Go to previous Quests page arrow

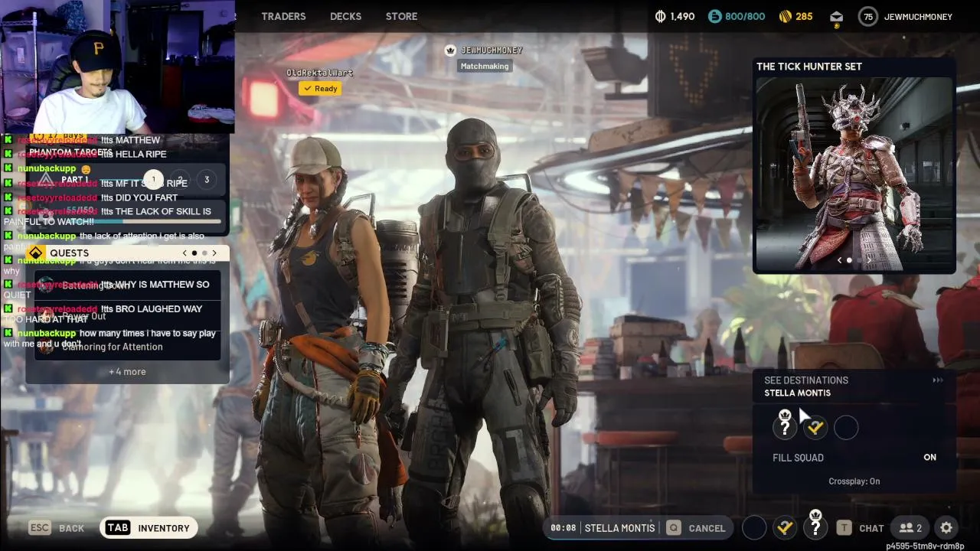pyautogui.click(x=185, y=253)
